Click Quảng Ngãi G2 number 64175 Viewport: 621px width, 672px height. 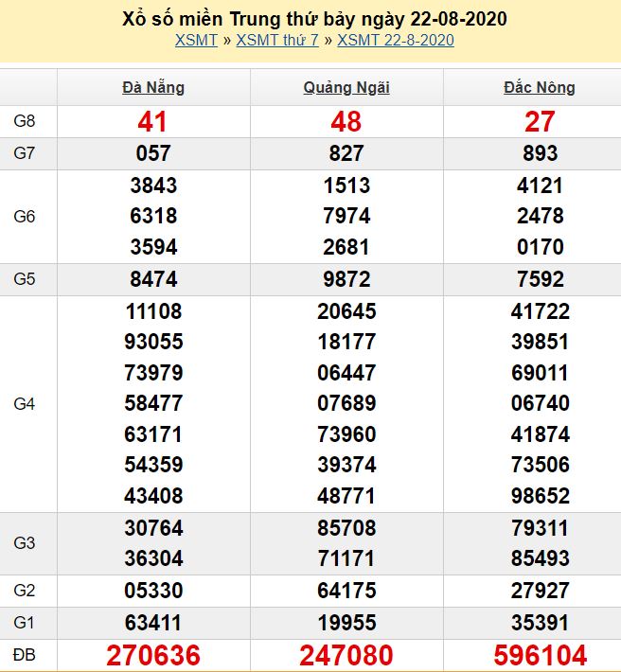tap(346, 591)
